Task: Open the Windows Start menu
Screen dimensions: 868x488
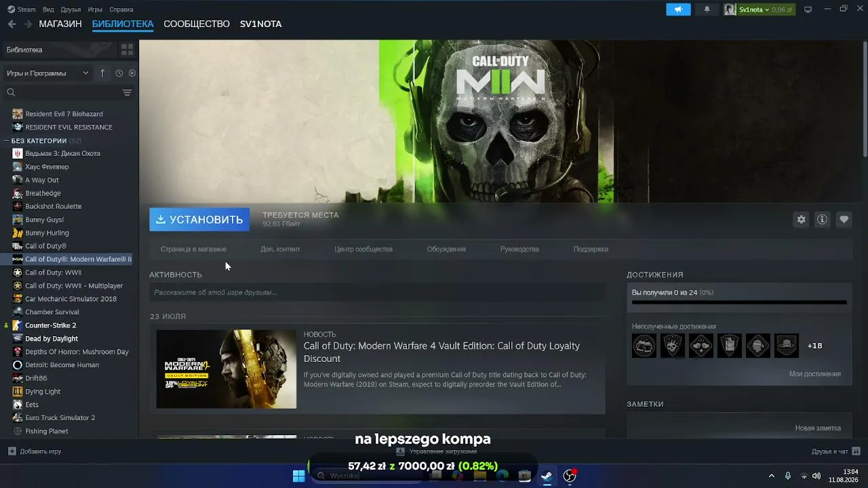Action: pyautogui.click(x=298, y=476)
